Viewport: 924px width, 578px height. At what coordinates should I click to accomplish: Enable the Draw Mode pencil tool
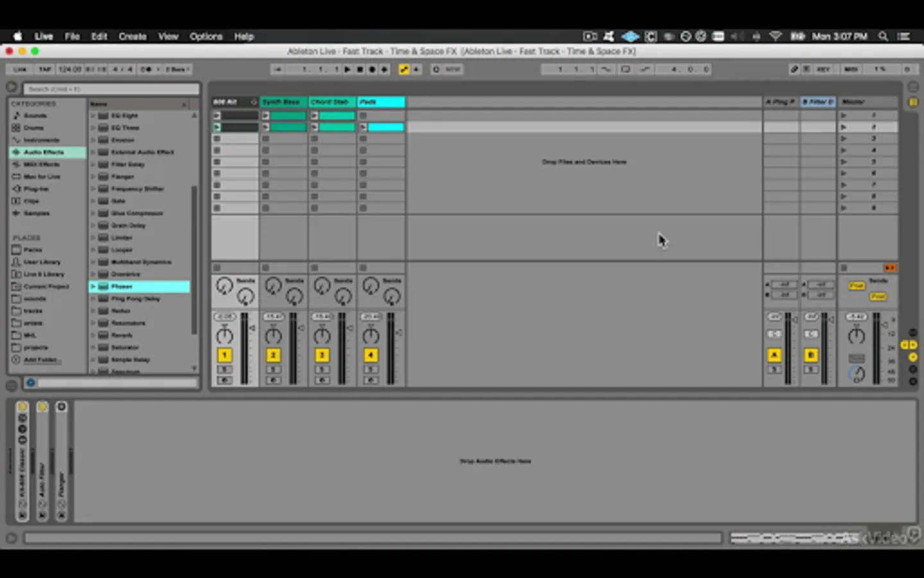point(794,69)
